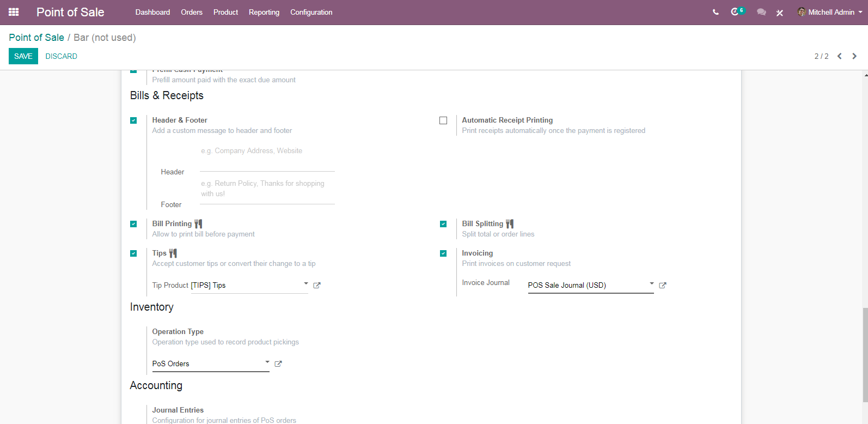Go to previous record arrow
868x424 pixels.
[x=840, y=56]
